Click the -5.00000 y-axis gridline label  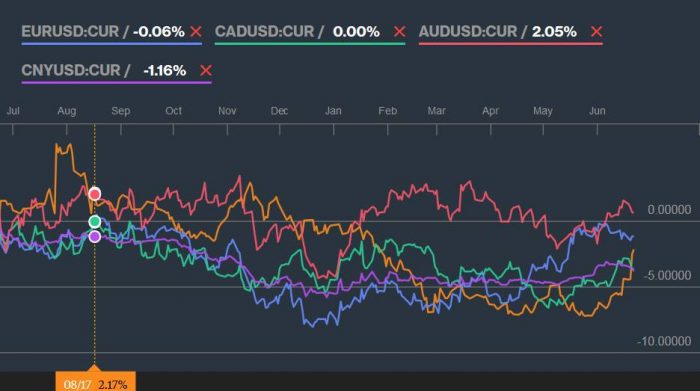(x=667, y=275)
